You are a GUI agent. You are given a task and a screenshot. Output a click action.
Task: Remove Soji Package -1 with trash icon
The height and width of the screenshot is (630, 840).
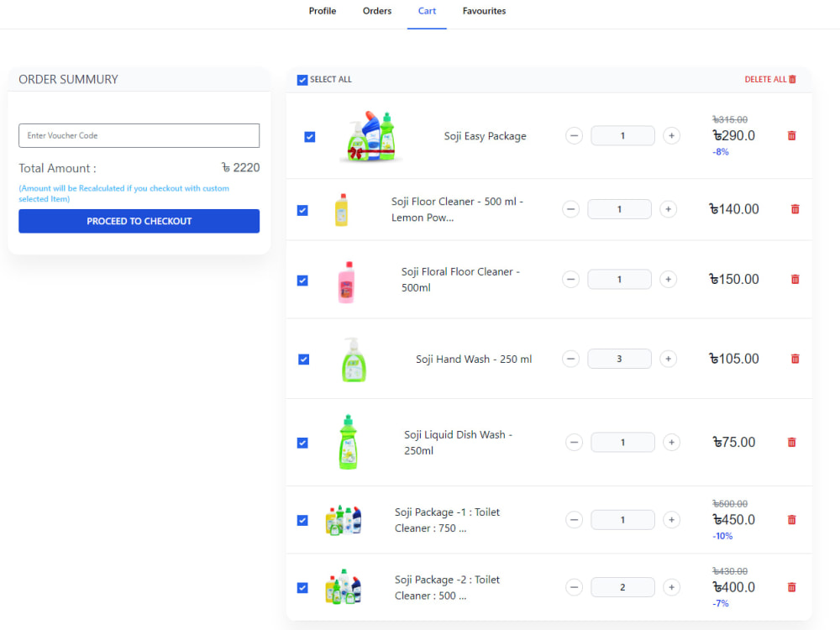(x=791, y=520)
